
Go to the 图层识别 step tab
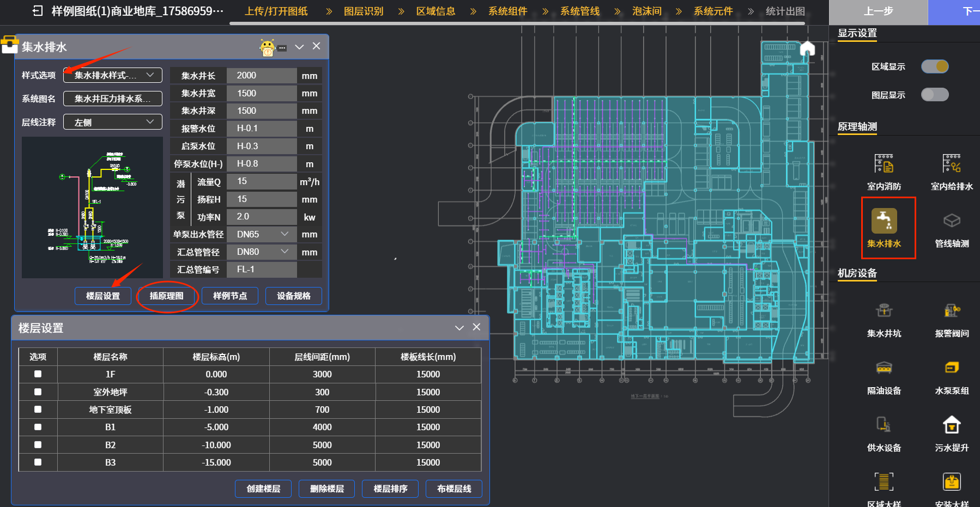pyautogui.click(x=364, y=11)
